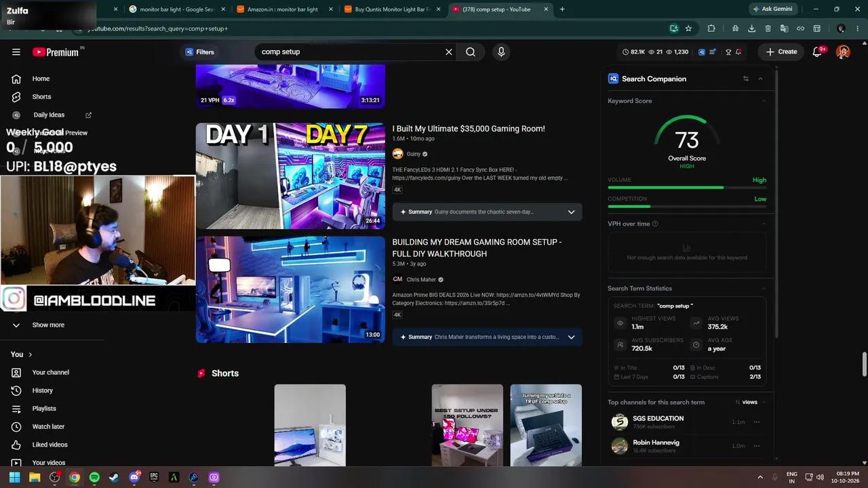Click the help icon beside VPH over time
868x488 pixels.
pyautogui.click(x=655, y=224)
